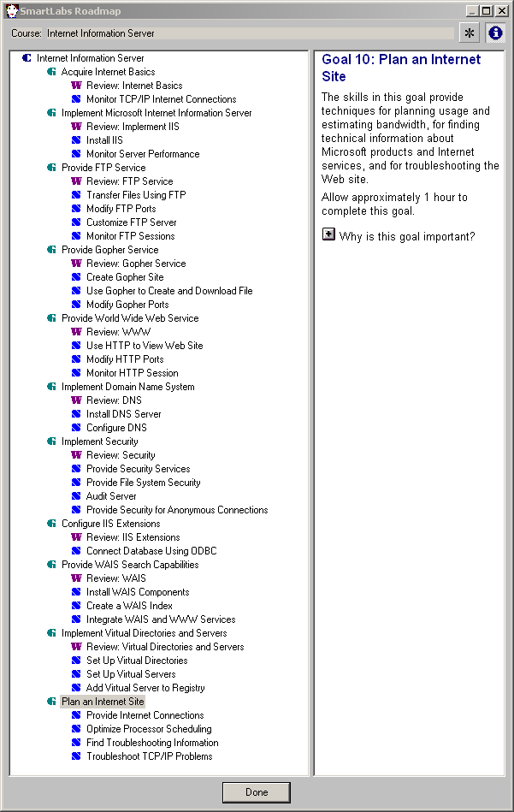Open Set Up Virtual Directories lab
The width and height of the screenshot is (514, 812).
point(137,661)
